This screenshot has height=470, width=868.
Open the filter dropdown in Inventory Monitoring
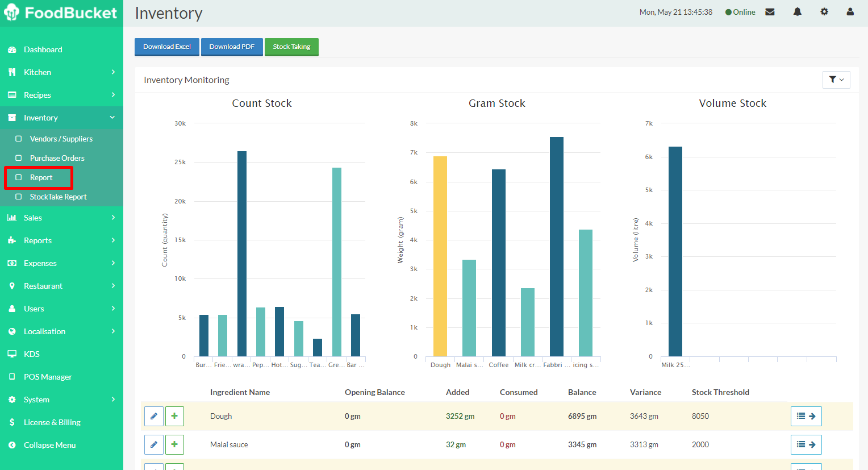click(x=836, y=80)
